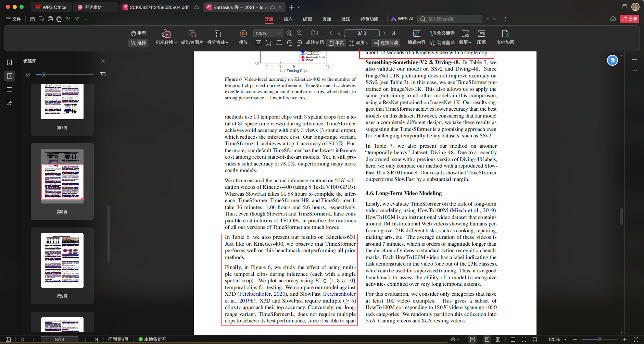The width and height of the screenshot is (644, 344).
Task: Click 文档加密 document encryption
Action: (505, 38)
